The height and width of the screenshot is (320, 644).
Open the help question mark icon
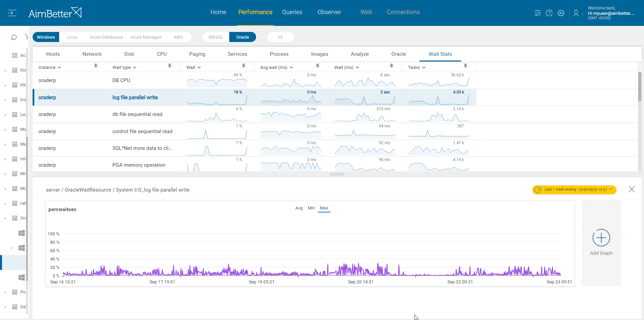(549, 13)
